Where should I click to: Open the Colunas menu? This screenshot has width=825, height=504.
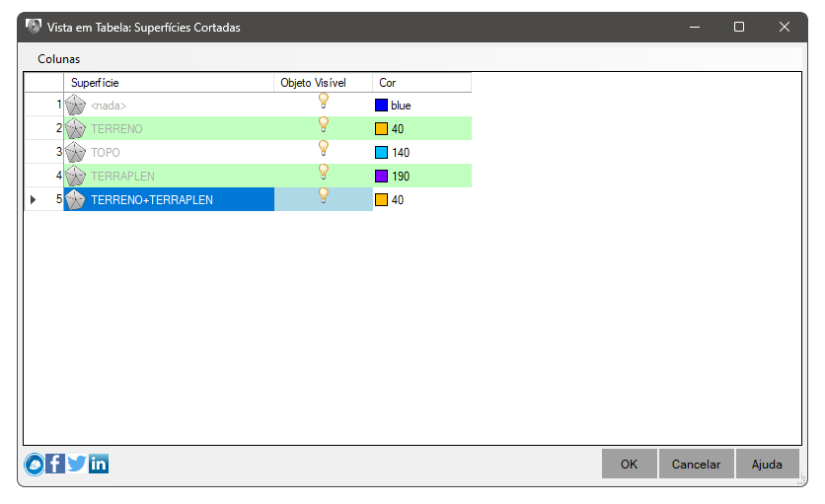[x=59, y=59]
